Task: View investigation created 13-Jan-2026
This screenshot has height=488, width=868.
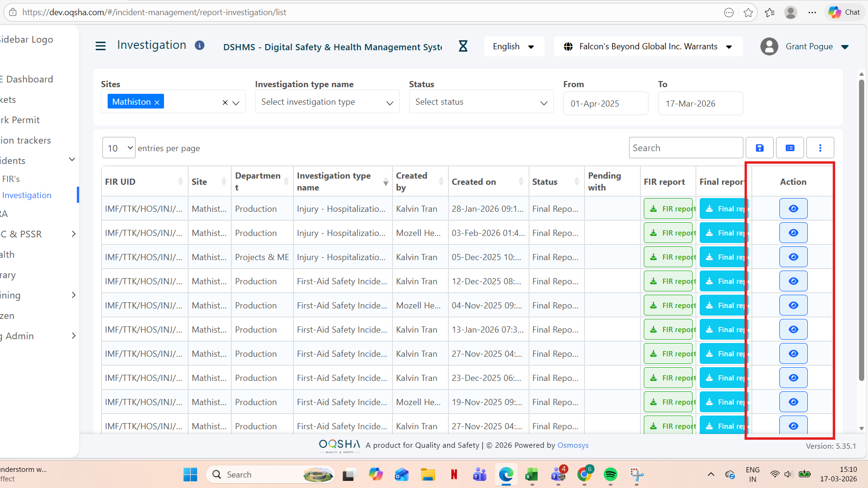Action: [793, 329]
